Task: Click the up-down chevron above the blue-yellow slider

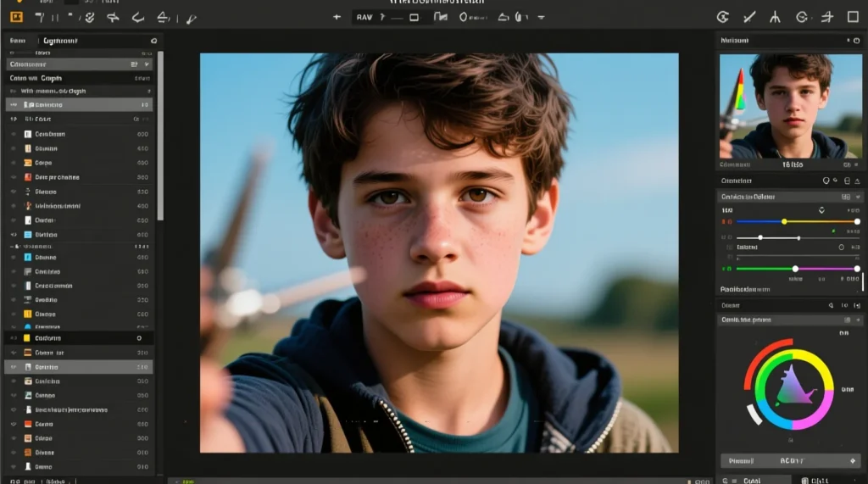Action: pyautogui.click(x=821, y=210)
